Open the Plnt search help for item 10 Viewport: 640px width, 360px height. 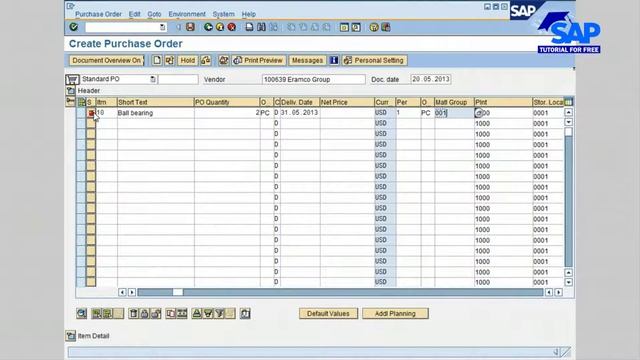coord(478,113)
